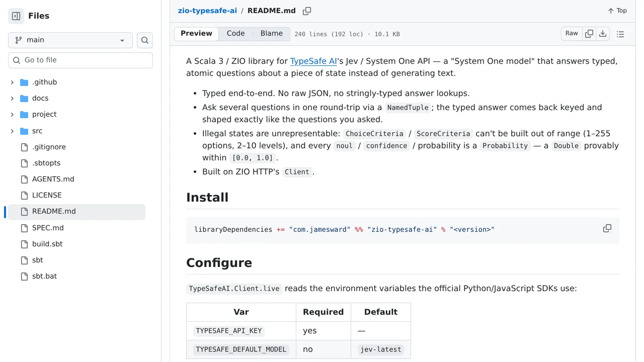
Task: Open the Raw file view
Action: 572,34
